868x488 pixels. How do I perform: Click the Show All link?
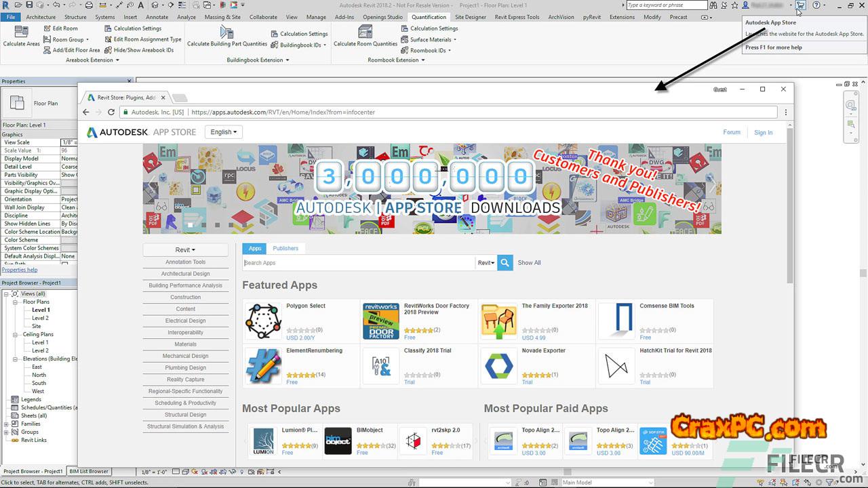pos(530,263)
